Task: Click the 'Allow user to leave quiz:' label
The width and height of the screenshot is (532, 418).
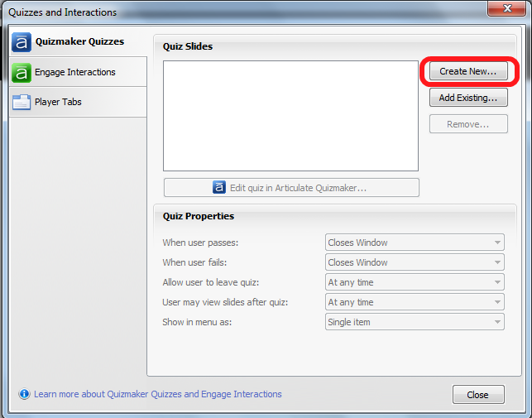Action: 211,282
